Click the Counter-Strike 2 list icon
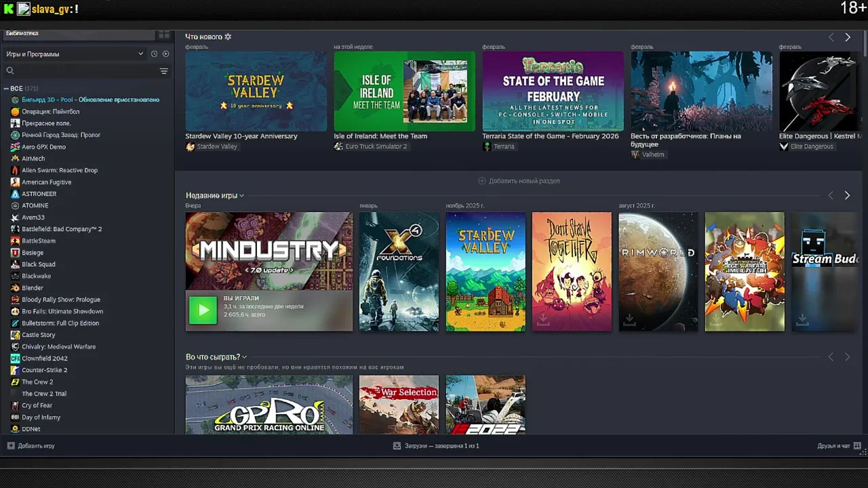868x488 pixels. pos(15,370)
